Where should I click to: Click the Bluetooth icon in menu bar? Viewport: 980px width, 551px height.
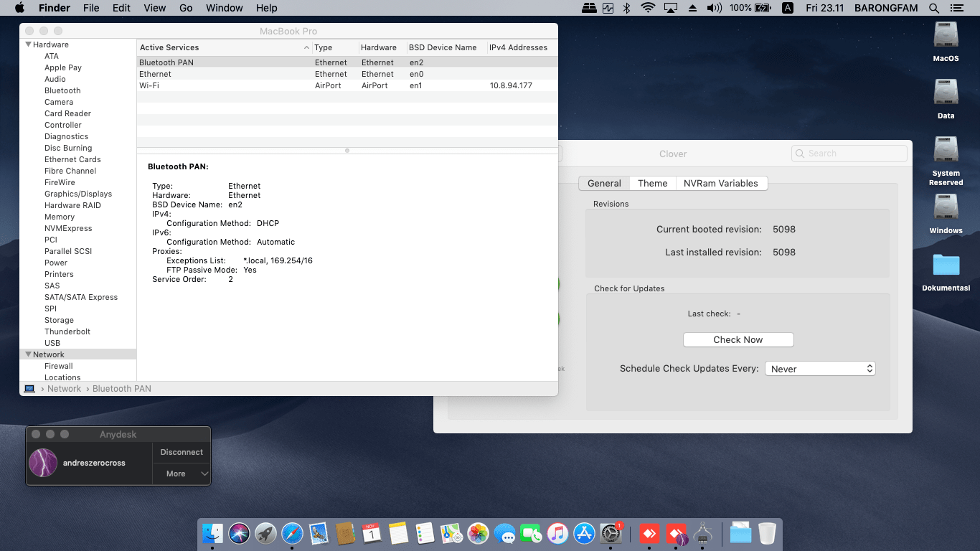[x=626, y=8]
